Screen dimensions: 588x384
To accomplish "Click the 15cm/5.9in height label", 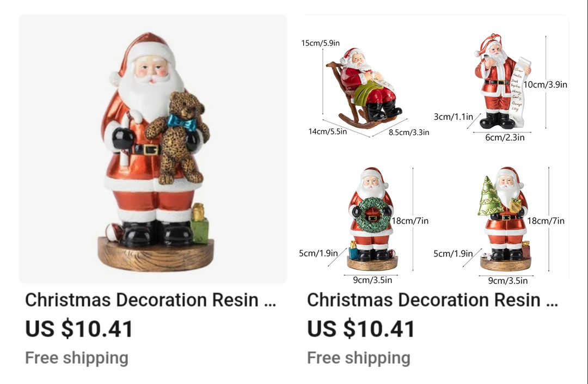I will [320, 43].
